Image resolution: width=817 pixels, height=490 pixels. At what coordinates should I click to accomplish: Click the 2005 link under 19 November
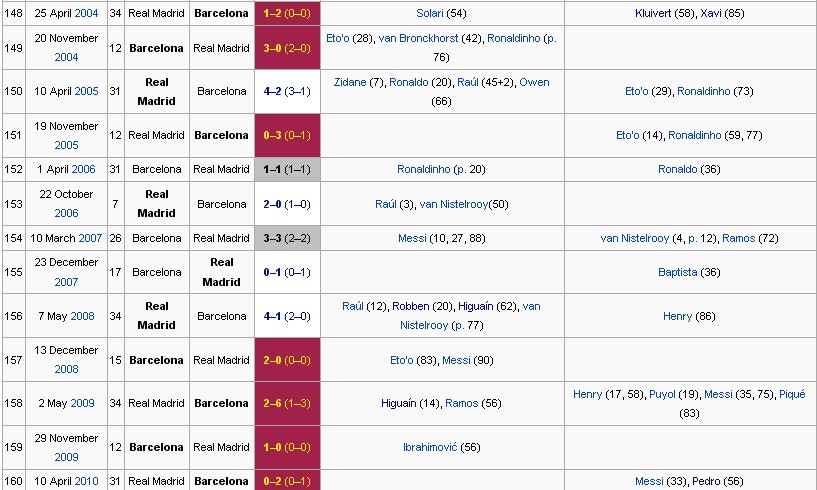[x=66, y=145]
